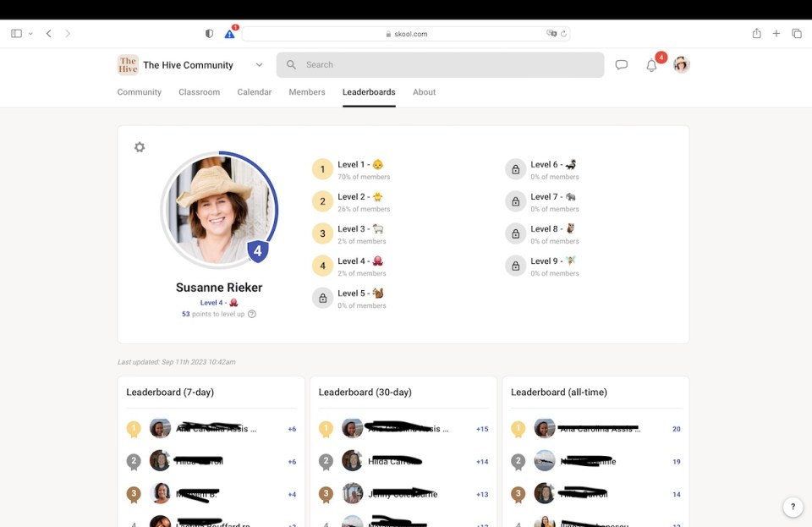Viewport: 812px width, 527px height.
Task: Click the Leaderboard (7-day) heading
Action: [x=170, y=392]
